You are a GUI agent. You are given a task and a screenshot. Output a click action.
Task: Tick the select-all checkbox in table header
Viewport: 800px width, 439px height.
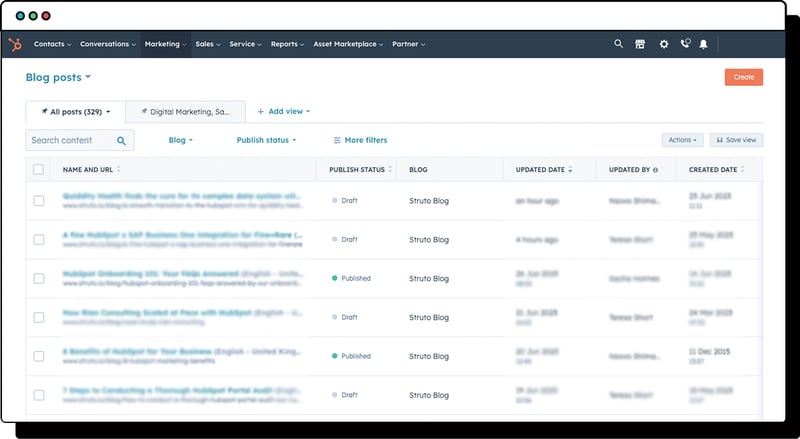coord(38,169)
